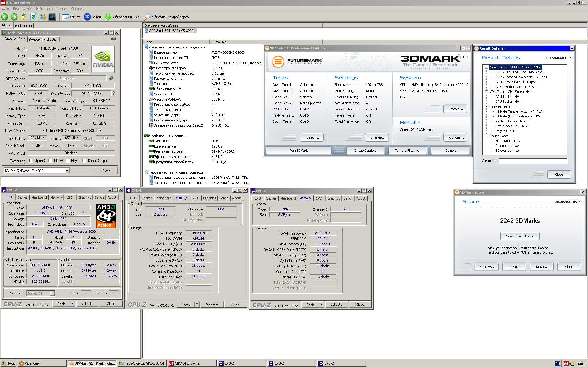Viewport: 588px width, 368px height.
Task: Click the Bus Interface question mark icon
Action: click(x=114, y=93)
